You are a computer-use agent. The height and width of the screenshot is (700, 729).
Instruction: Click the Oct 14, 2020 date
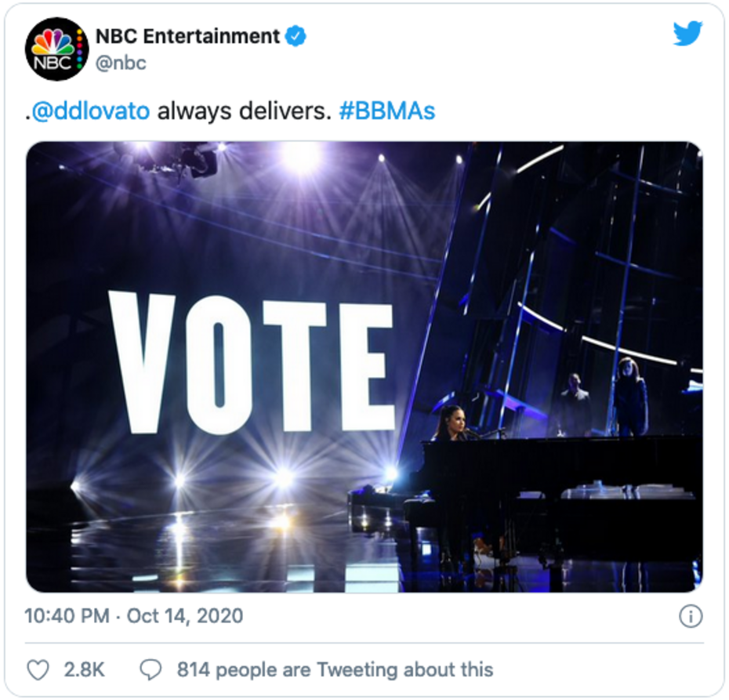coord(185,616)
